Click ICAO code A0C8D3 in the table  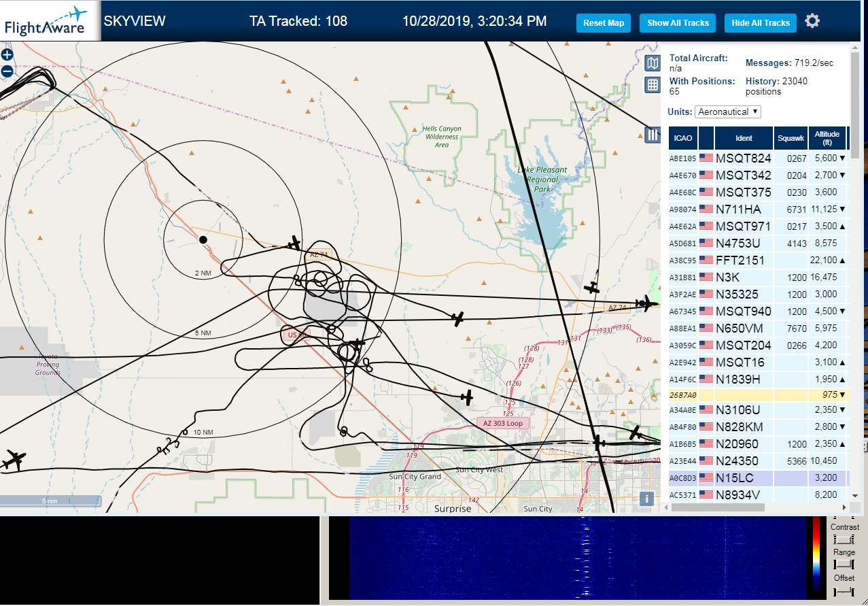pos(682,478)
